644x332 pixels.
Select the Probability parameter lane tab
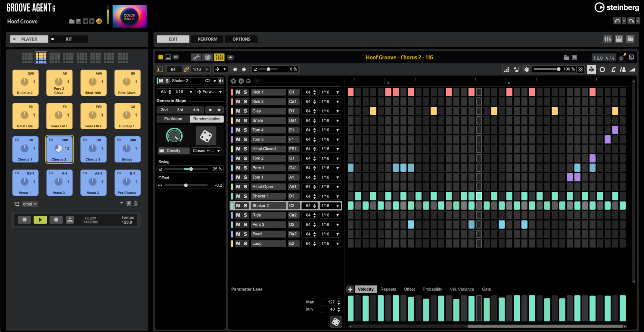coord(432,289)
